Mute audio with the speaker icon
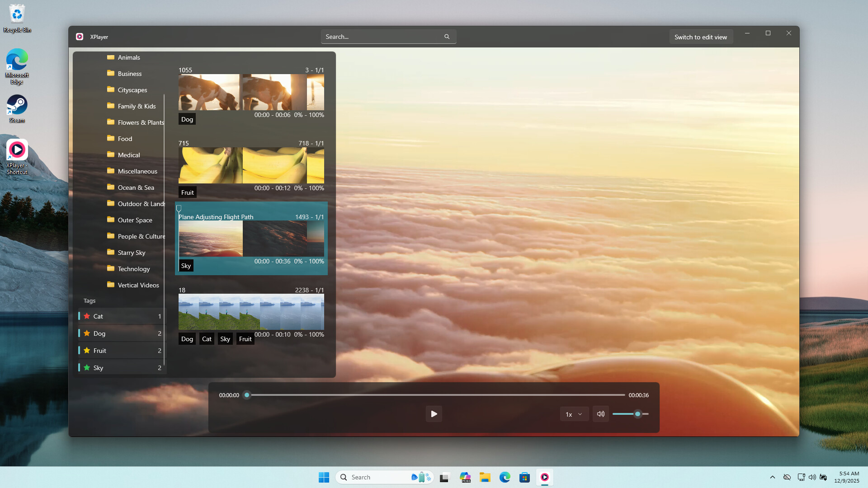Viewport: 868px width, 488px height. coord(600,414)
